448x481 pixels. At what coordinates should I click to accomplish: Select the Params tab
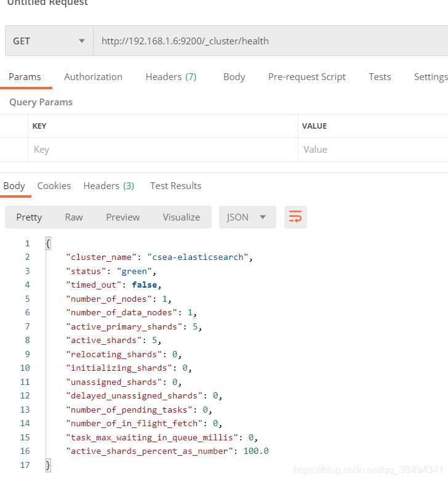click(25, 77)
